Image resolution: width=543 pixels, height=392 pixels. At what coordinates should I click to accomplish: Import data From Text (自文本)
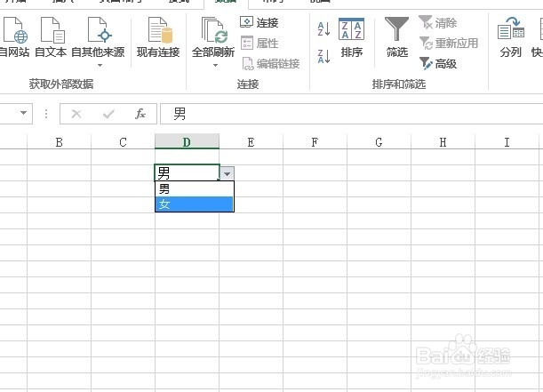[51, 37]
